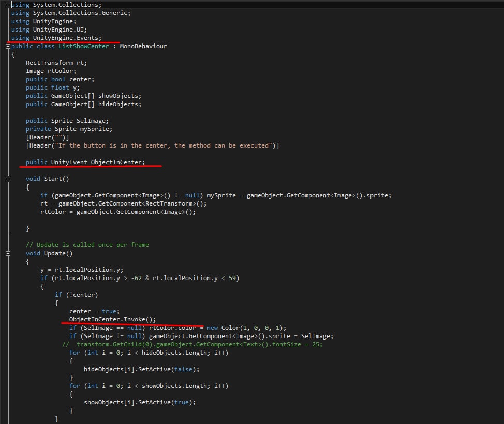Click 'public bool center;' declaration
This screenshot has width=504, height=424.
tap(60, 79)
